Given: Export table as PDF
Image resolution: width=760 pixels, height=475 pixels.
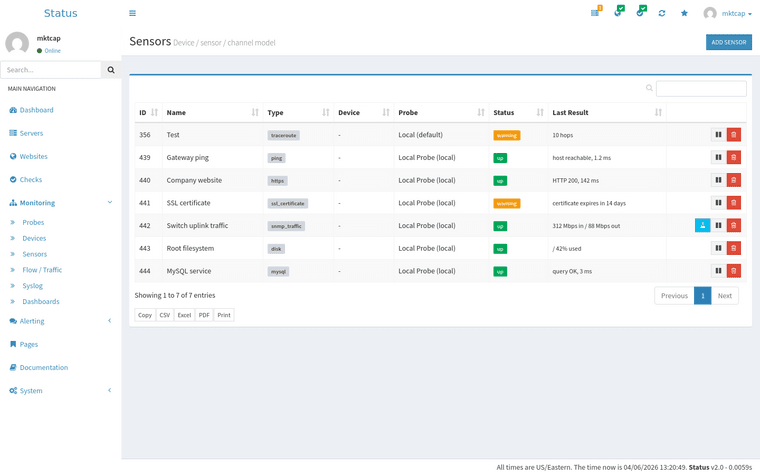Looking at the screenshot, I should click(204, 315).
